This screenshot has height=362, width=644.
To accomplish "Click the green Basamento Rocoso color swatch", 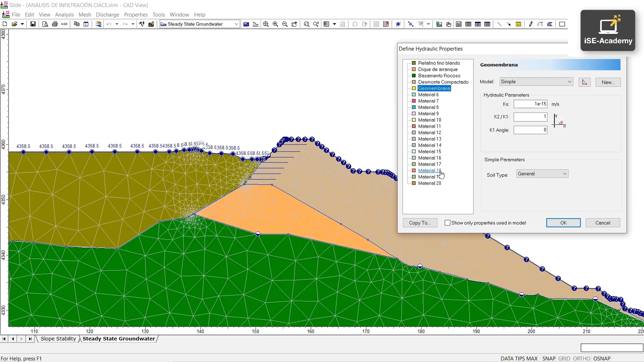I will click(x=414, y=76).
